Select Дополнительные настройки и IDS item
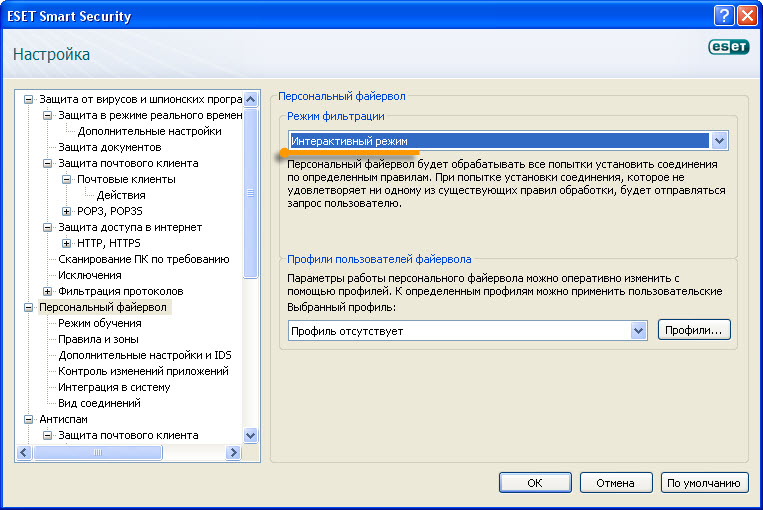763x510 pixels. tap(144, 355)
